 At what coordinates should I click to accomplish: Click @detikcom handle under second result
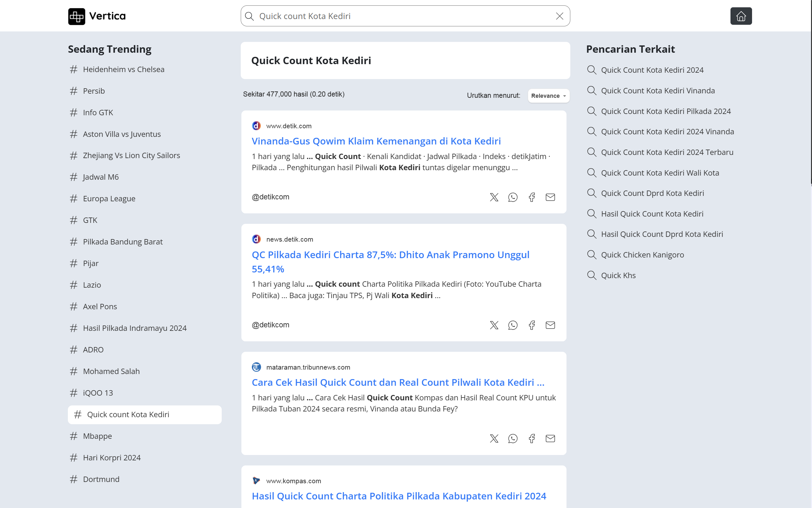pyautogui.click(x=271, y=325)
